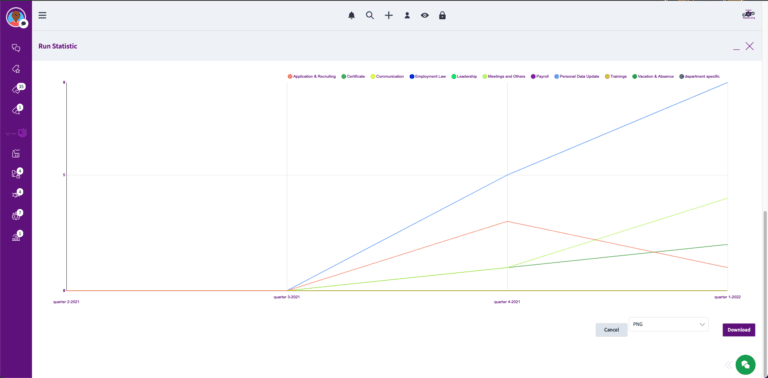Toggle Application & Recruiting series in legend
This screenshot has height=378, width=768.
[312, 76]
